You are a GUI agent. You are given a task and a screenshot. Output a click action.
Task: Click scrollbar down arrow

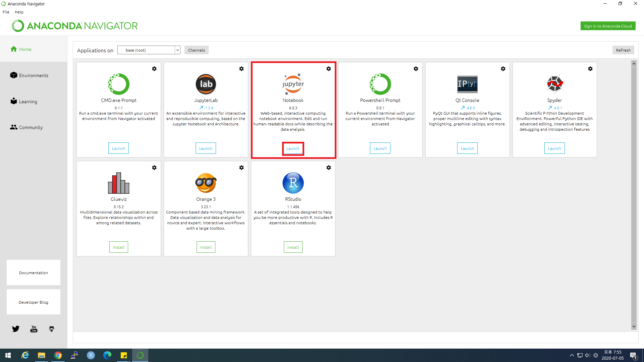click(634, 326)
